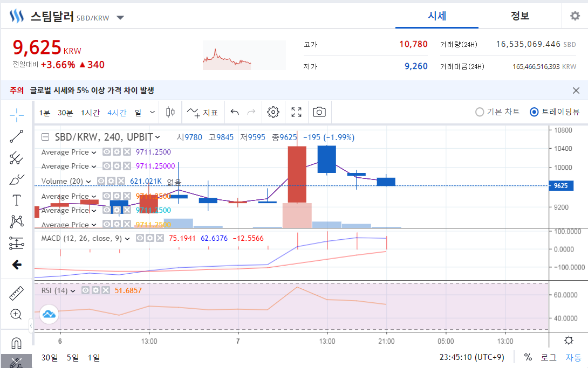Activate the zoom in tool
The width and height of the screenshot is (588, 368).
click(16, 314)
